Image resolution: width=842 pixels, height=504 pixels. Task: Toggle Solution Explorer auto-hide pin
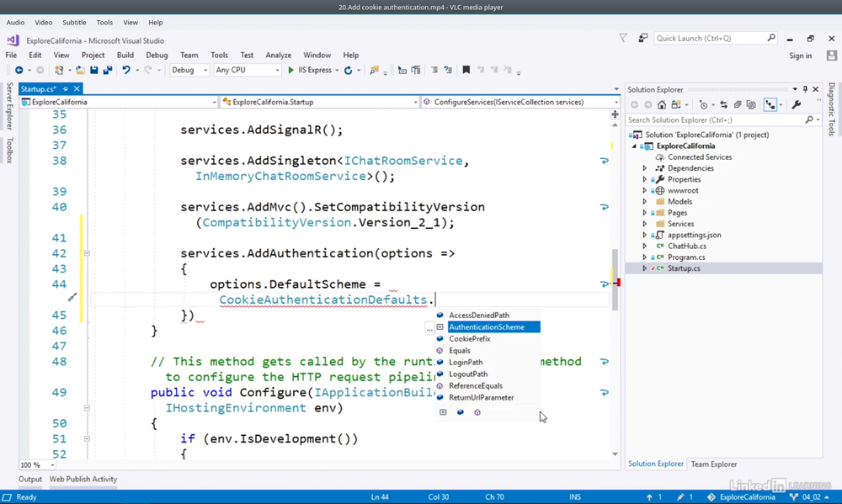point(805,89)
